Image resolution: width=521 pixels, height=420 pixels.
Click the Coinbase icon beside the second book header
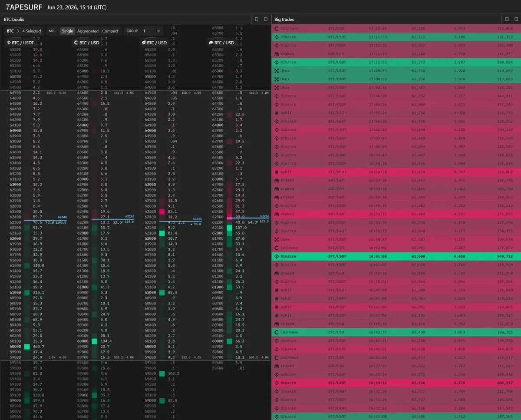76,43
